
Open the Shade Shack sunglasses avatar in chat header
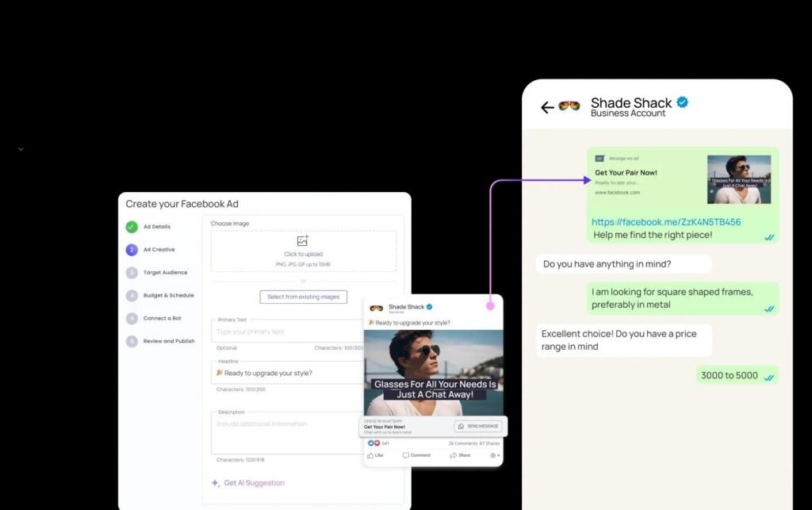tap(569, 106)
